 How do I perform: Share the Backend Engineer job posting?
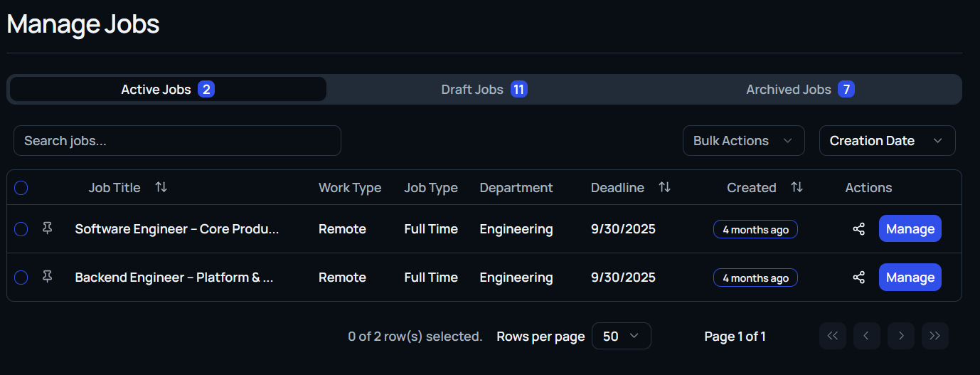(858, 278)
